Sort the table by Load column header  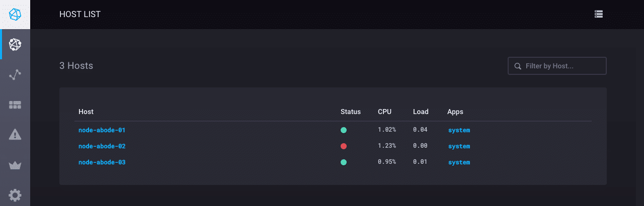point(420,112)
